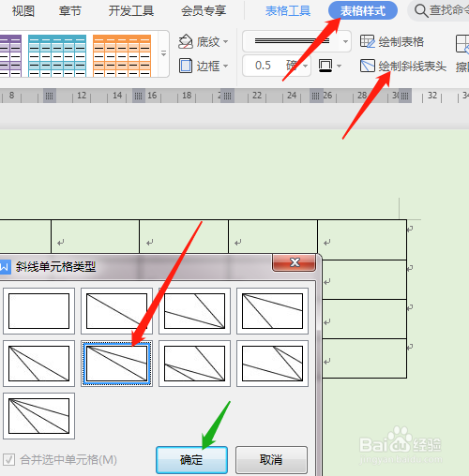Click the bottom-right table cell
This screenshot has height=476, width=469.
[x=364, y=358]
